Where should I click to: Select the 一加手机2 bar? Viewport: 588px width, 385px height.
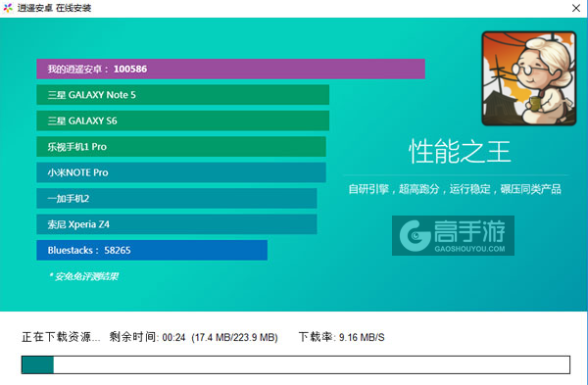(x=176, y=198)
